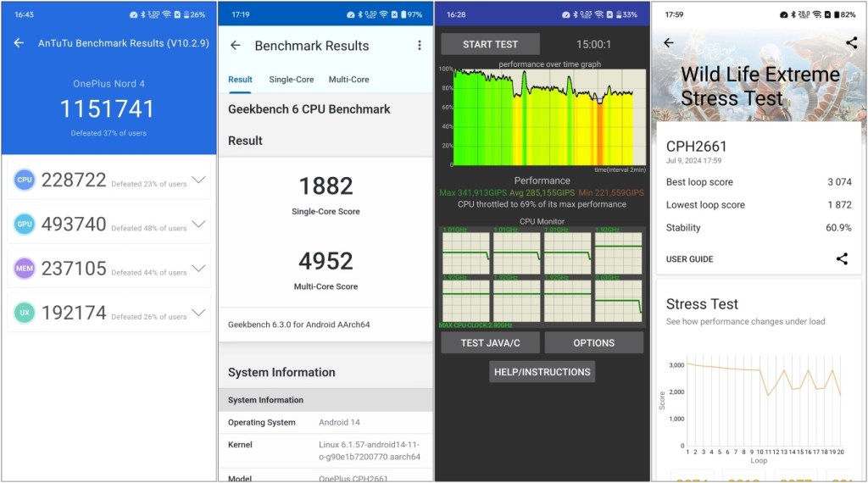Tap Geekbench 6.3.0 for Android AArch64 text
The height and width of the screenshot is (483, 868).
(299, 325)
